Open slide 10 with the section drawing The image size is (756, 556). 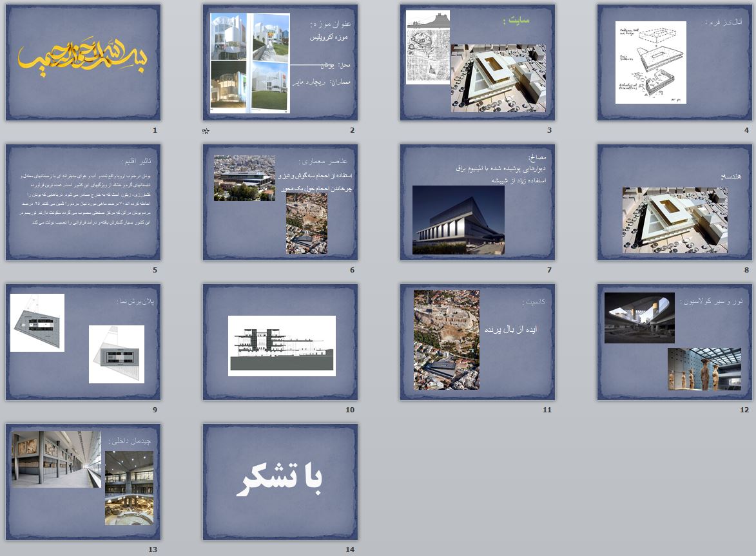[280, 342]
